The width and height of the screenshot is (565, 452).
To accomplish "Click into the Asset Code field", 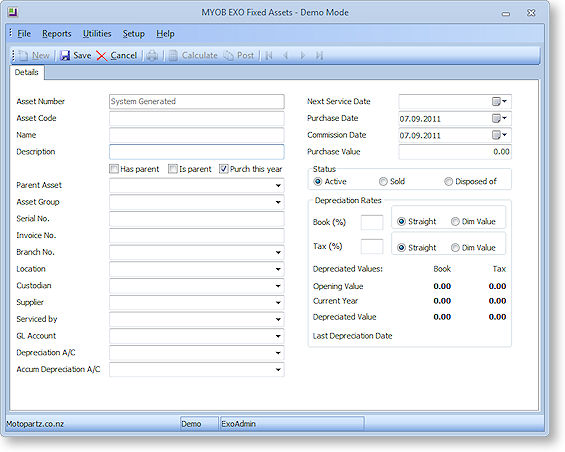I will [x=197, y=118].
